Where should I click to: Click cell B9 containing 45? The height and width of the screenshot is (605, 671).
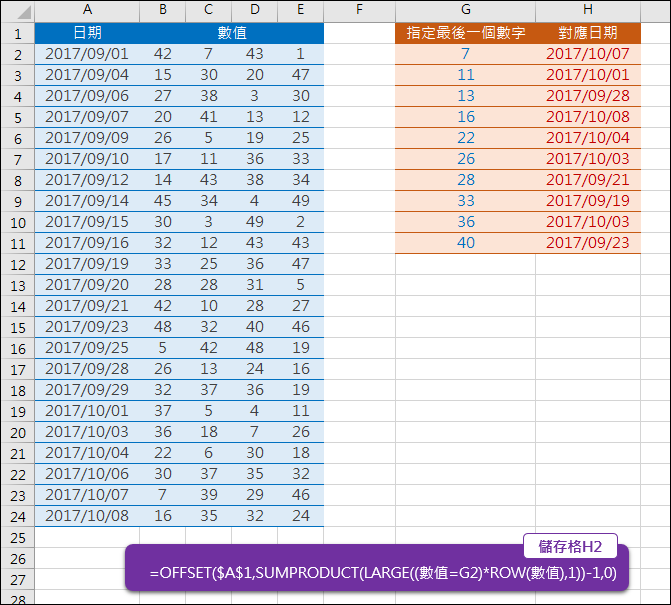coord(163,201)
